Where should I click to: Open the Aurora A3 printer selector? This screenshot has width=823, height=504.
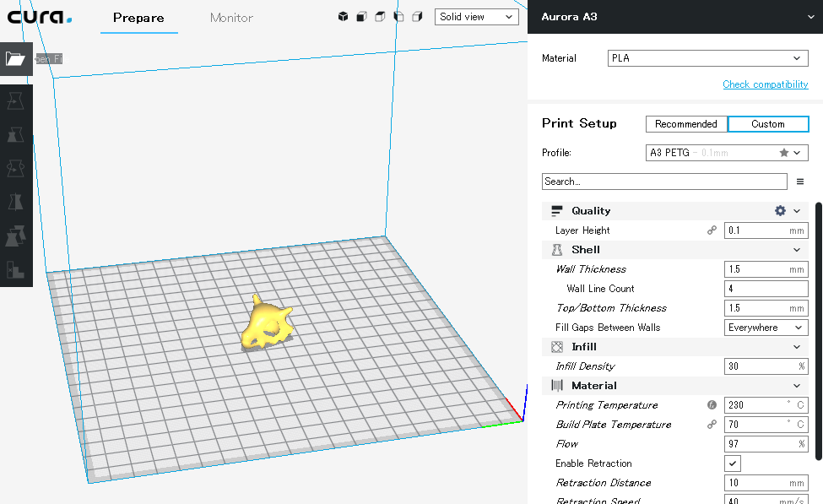click(x=675, y=17)
